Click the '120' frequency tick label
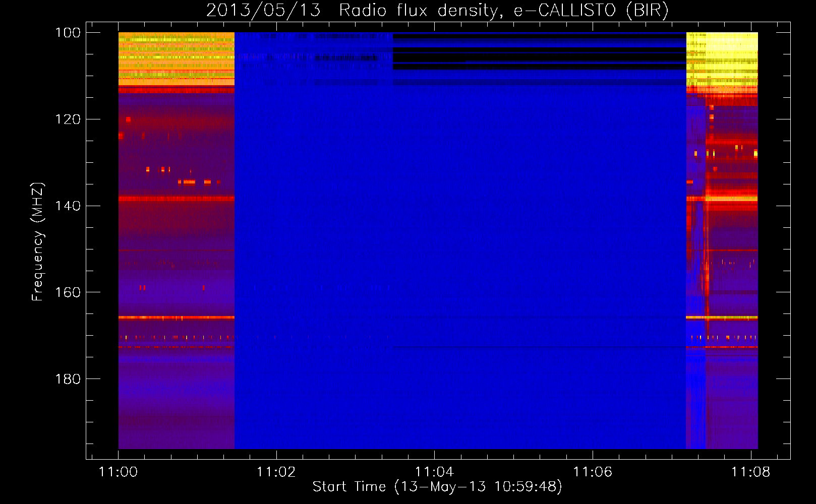The width and height of the screenshot is (816, 504). point(68,119)
